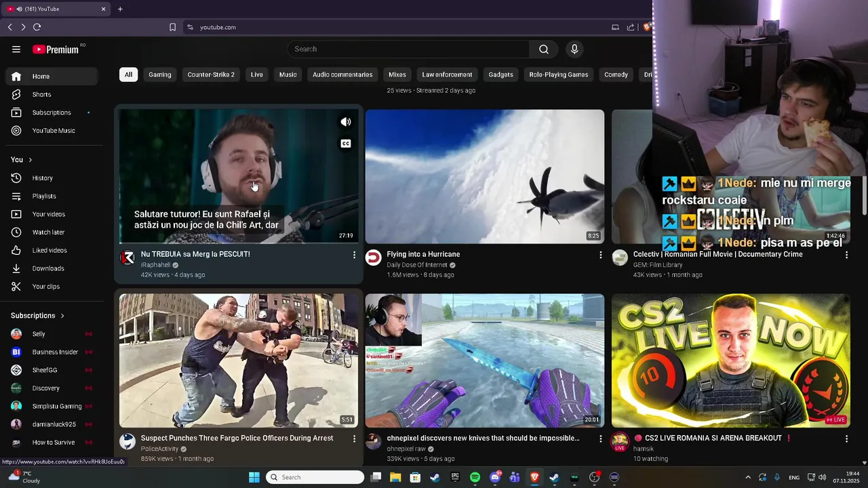
Task: Toggle closed captions on preview
Action: click(346, 144)
